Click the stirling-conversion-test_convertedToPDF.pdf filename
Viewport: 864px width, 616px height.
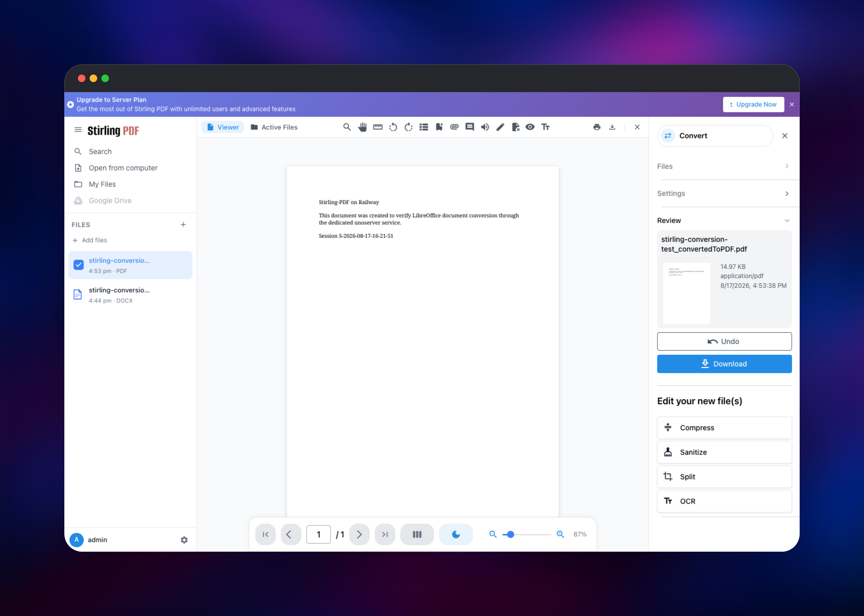[x=704, y=244]
